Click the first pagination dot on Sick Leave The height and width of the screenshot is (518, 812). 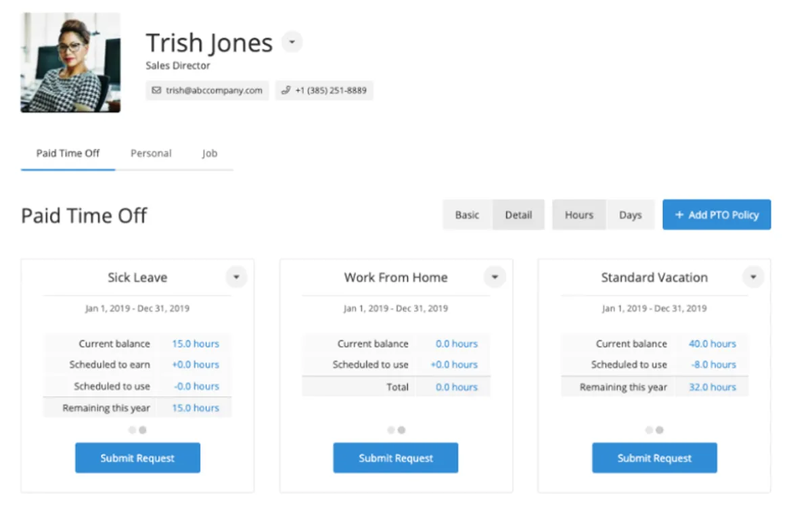(132, 430)
